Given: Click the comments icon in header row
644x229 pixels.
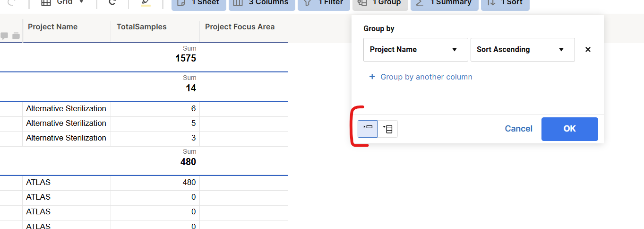Looking at the screenshot, I should tap(5, 36).
